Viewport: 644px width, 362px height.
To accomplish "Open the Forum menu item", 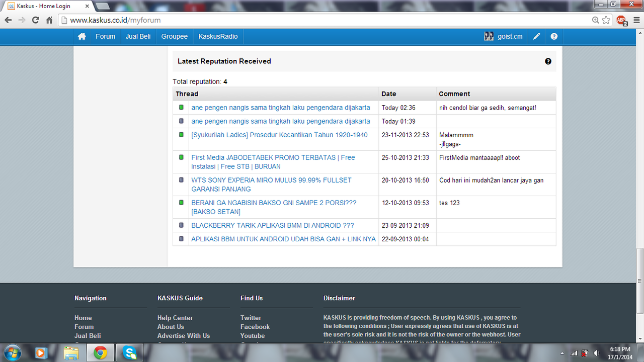I will pyautogui.click(x=106, y=36).
